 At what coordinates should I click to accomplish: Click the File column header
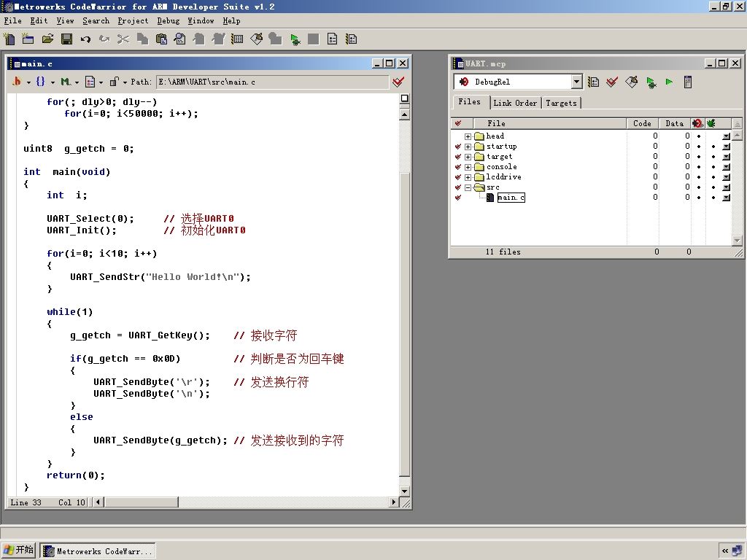(549, 123)
